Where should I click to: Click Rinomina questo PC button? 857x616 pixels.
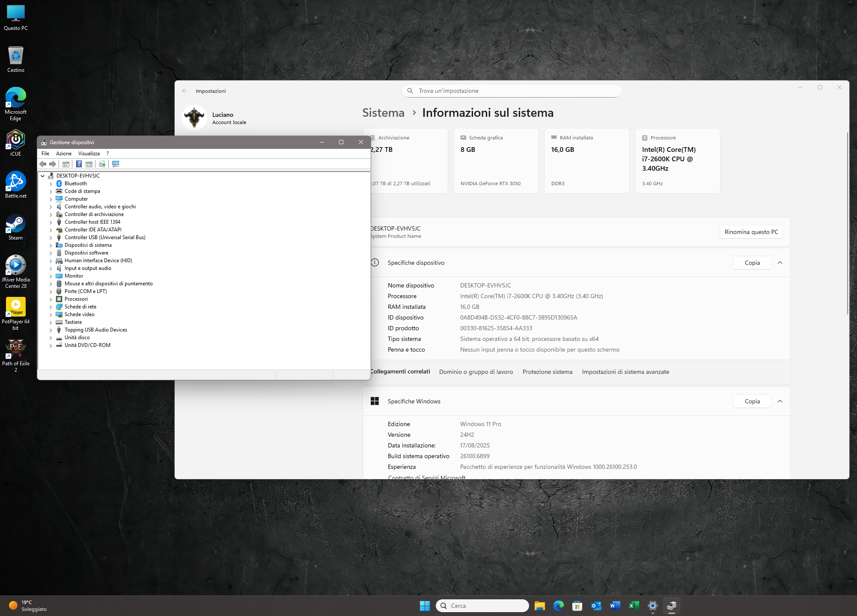click(x=751, y=232)
